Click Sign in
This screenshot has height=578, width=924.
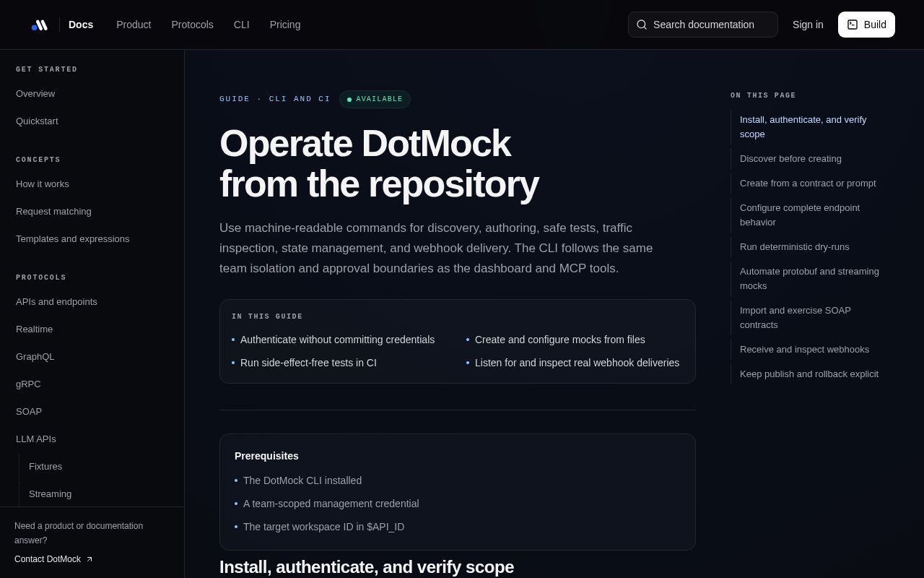pos(808,25)
